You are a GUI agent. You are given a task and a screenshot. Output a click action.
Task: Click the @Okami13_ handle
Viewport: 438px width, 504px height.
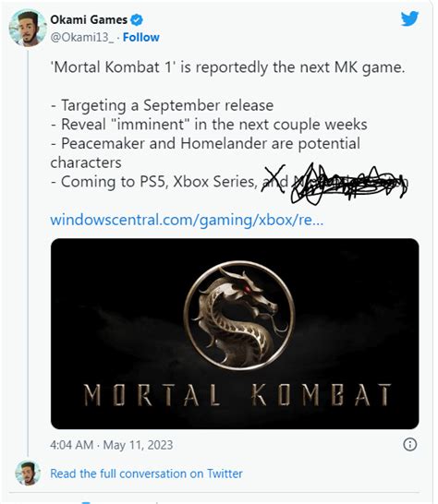click(81, 38)
